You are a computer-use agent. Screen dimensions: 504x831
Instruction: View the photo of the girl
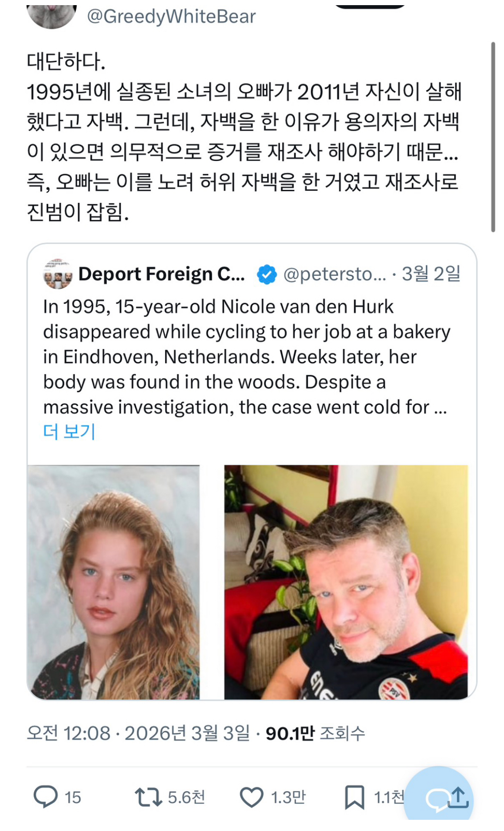coord(113,582)
